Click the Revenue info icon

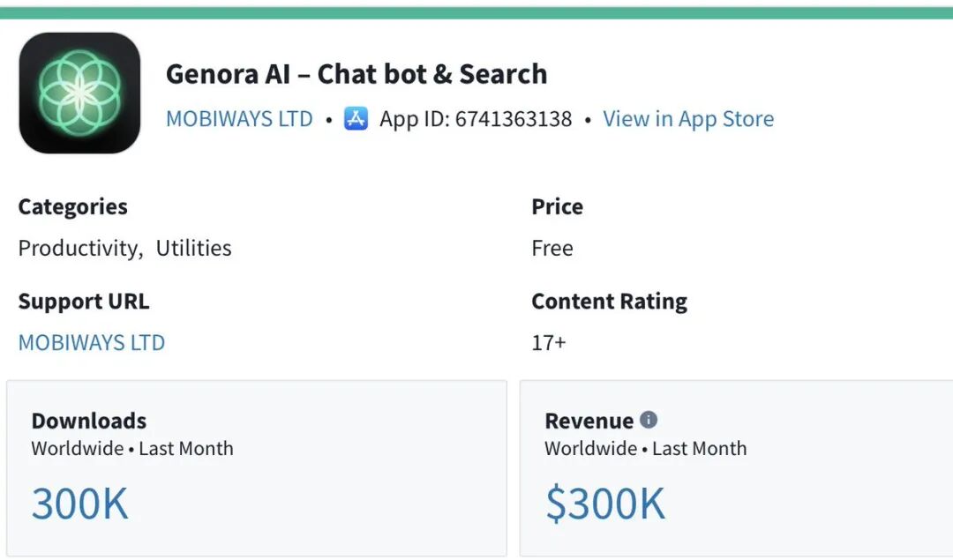tap(649, 420)
